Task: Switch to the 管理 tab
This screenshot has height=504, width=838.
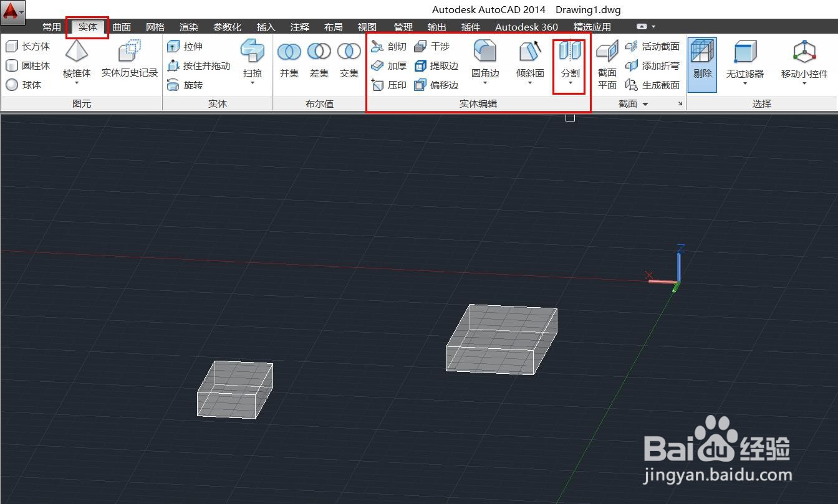Action: tap(403, 27)
